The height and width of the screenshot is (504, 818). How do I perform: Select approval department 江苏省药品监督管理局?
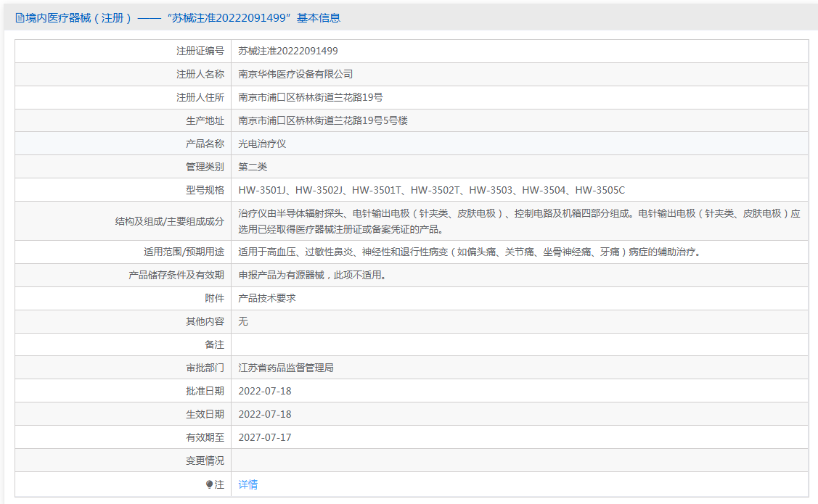click(286, 368)
